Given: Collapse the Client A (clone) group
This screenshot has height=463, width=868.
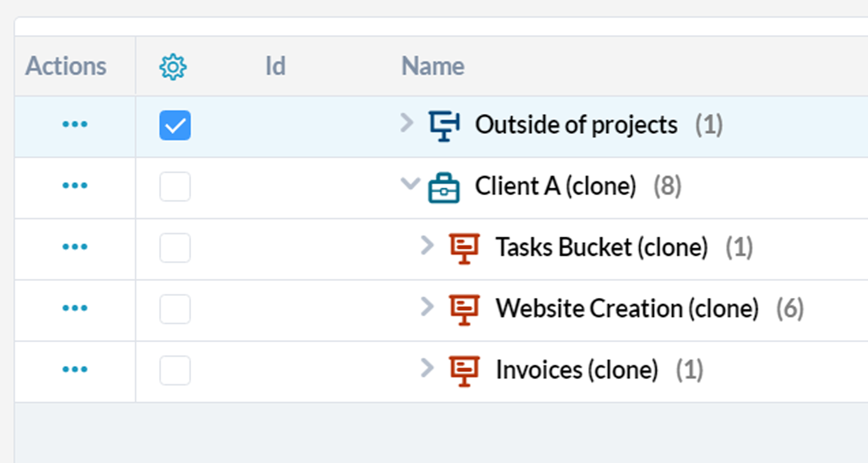Looking at the screenshot, I should (411, 183).
